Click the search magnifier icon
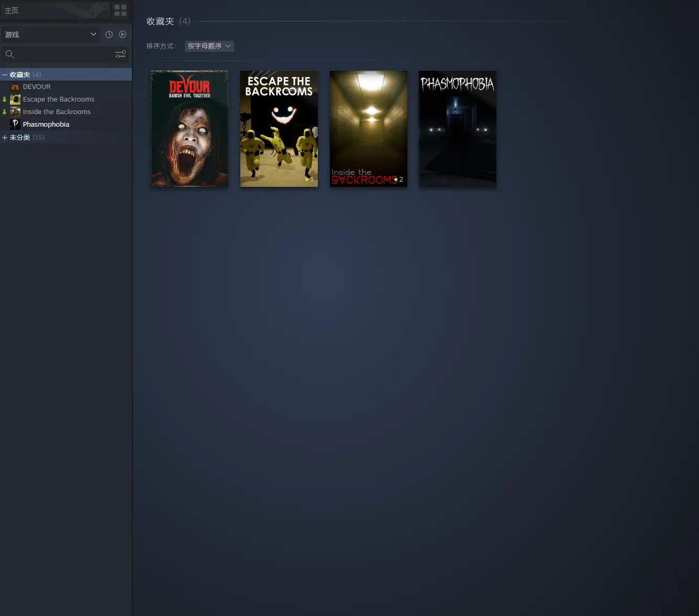The height and width of the screenshot is (616, 699). [x=9, y=54]
